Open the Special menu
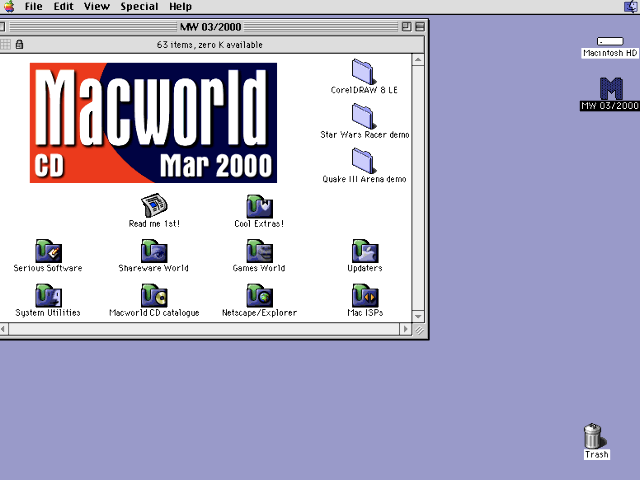640x480 pixels. point(139,7)
